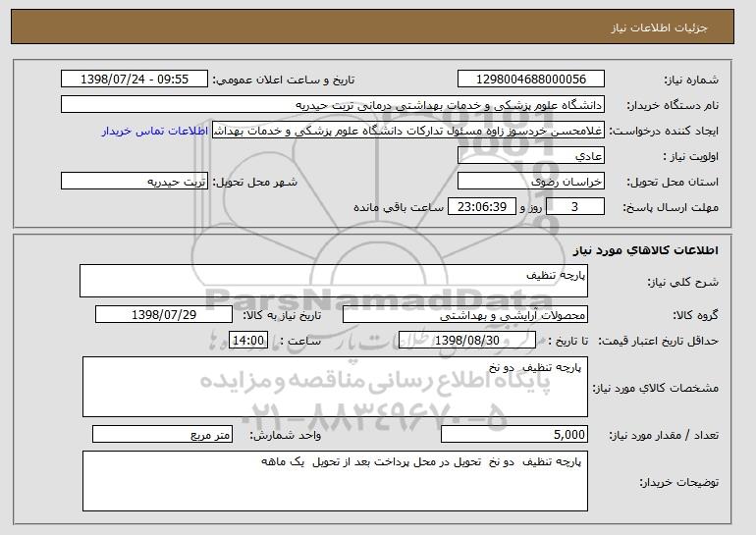Click the delivery province field خراسان رضوی
Screen dimensions: 756x535
(531, 182)
